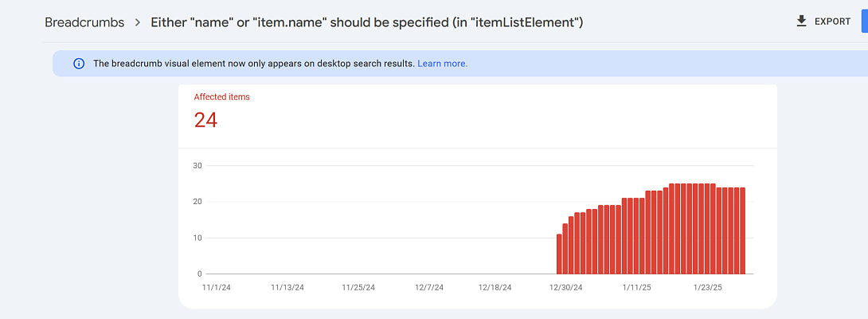The image size is (868, 319).
Task: Click the 12/30/24 date axis label
Action: 566,287
